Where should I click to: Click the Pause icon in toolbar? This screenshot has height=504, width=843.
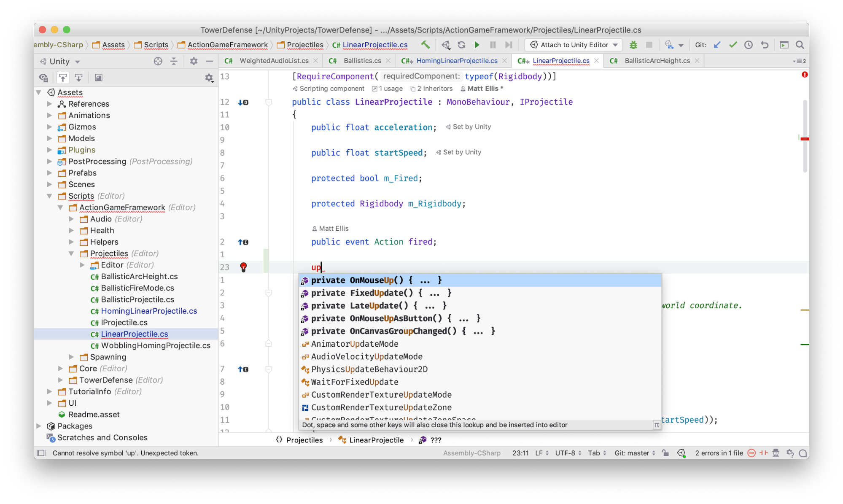[x=493, y=45]
